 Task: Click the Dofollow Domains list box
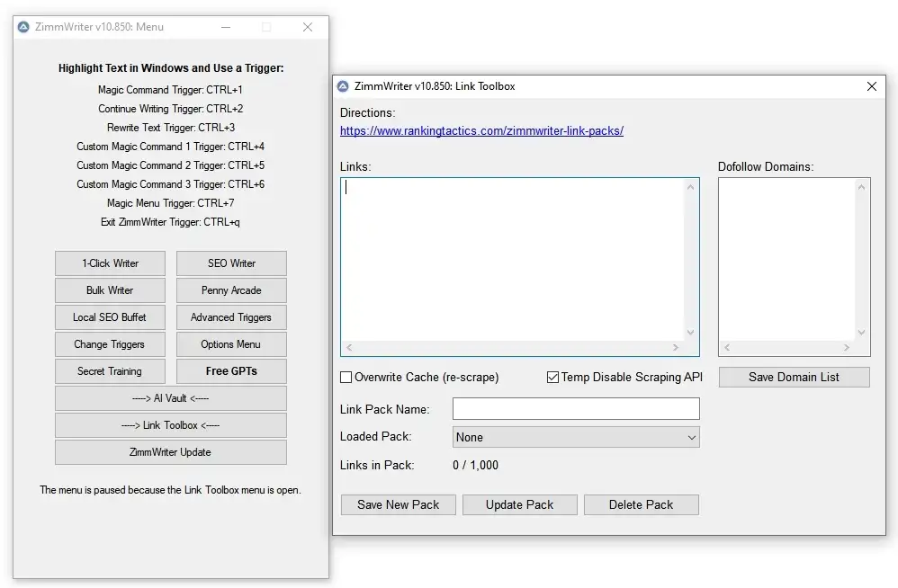click(x=786, y=256)
